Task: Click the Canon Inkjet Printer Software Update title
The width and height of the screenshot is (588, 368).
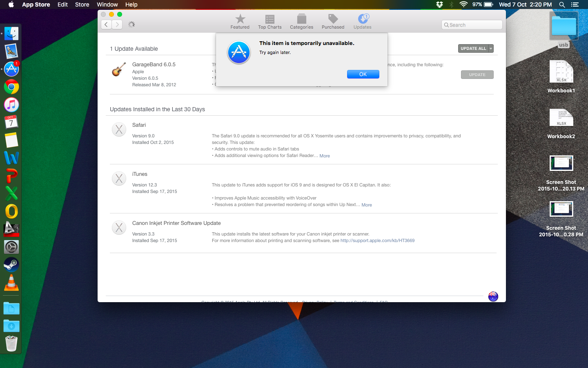Action: tap(176, 223)
